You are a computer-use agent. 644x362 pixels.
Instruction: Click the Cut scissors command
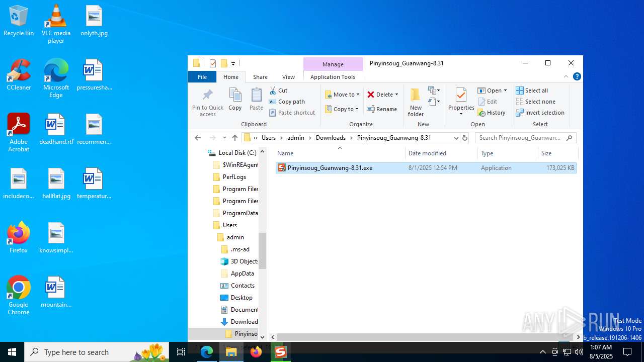[x=278, y=90]
